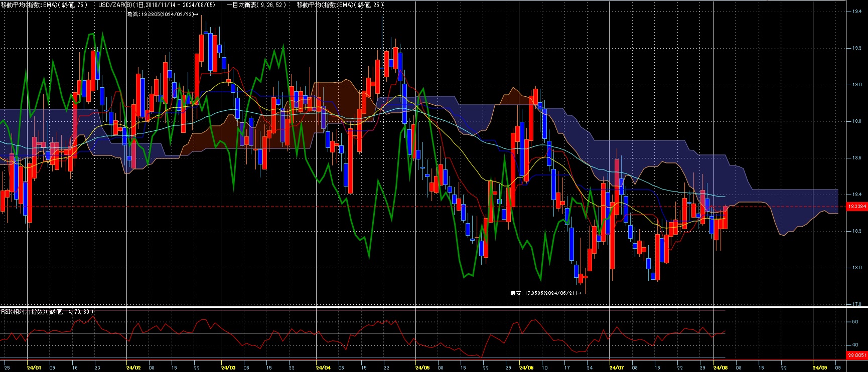Click the 60 level on RSI axis
Screen dimensions: 868x372
[x=855, y=322]
